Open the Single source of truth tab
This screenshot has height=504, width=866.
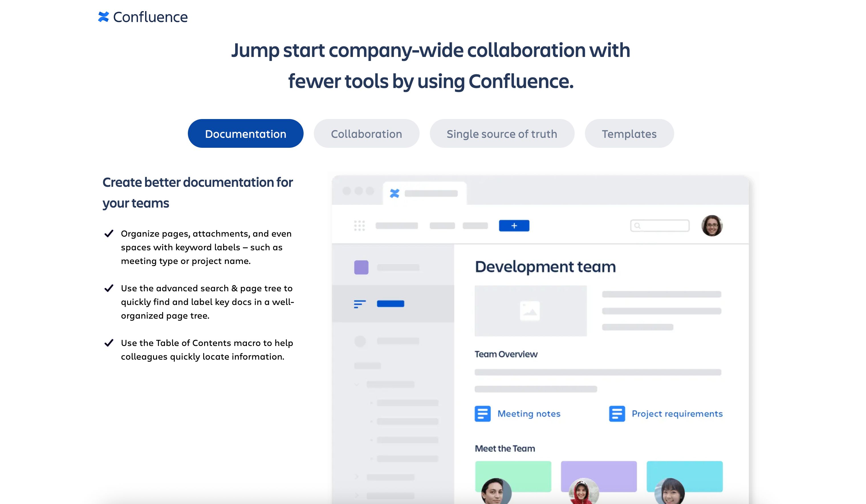tap(502, 134)
